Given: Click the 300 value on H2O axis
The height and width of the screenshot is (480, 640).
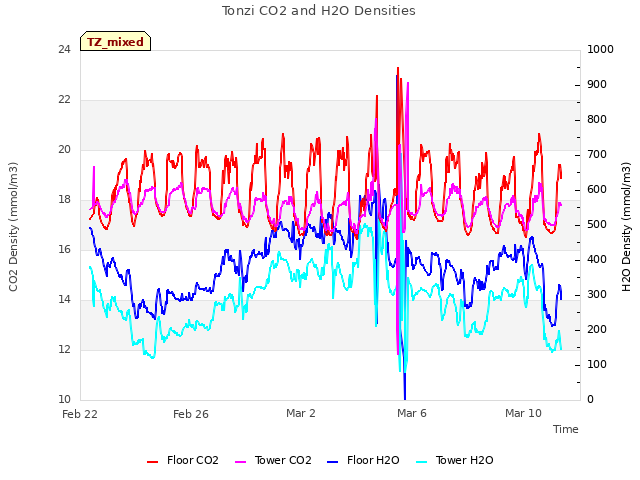Looking at the screenshot, I should click(x=597, y=295).
